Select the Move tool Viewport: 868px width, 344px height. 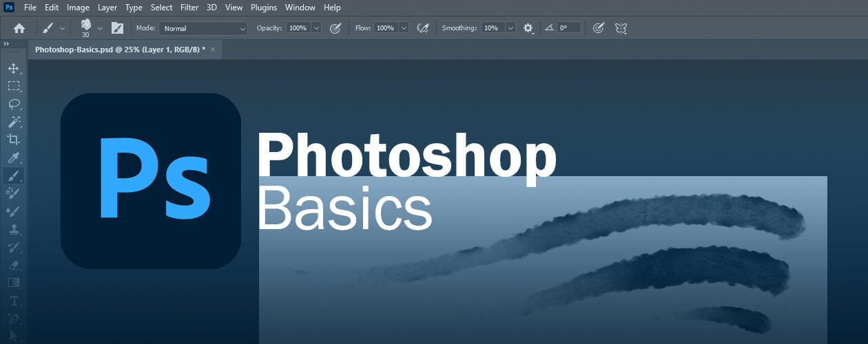tap(14, 68)
